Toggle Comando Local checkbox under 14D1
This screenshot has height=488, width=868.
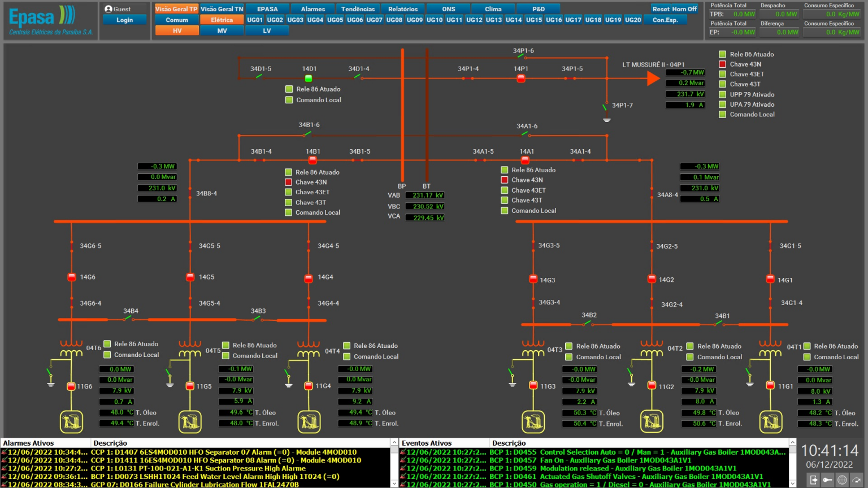tap(289, 100)
